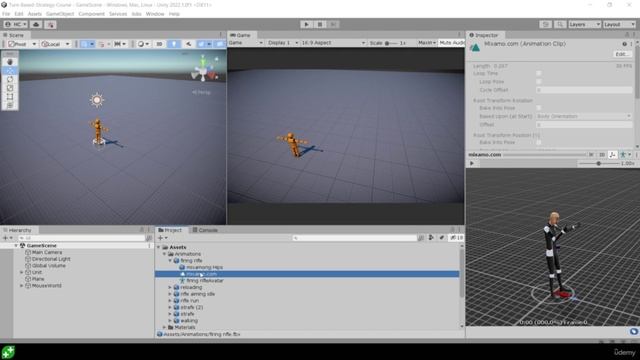Toggle 2D mode in Scene view
640x360 pixels.
tap(160, 44)
